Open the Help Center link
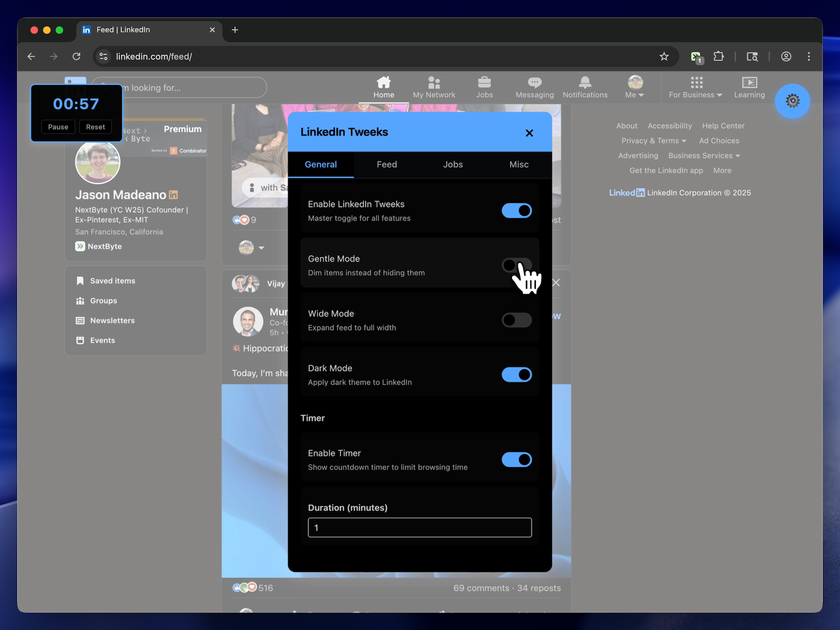 point(723,125)
